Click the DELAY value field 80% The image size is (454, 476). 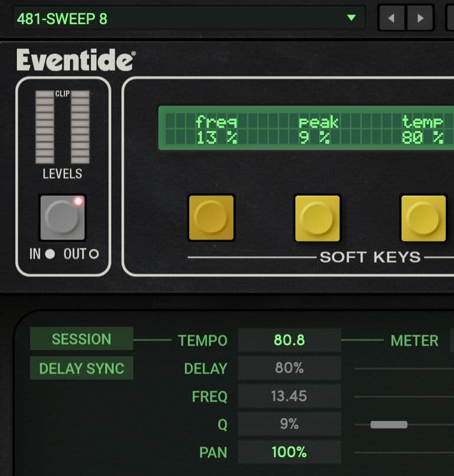pos(289,368)
